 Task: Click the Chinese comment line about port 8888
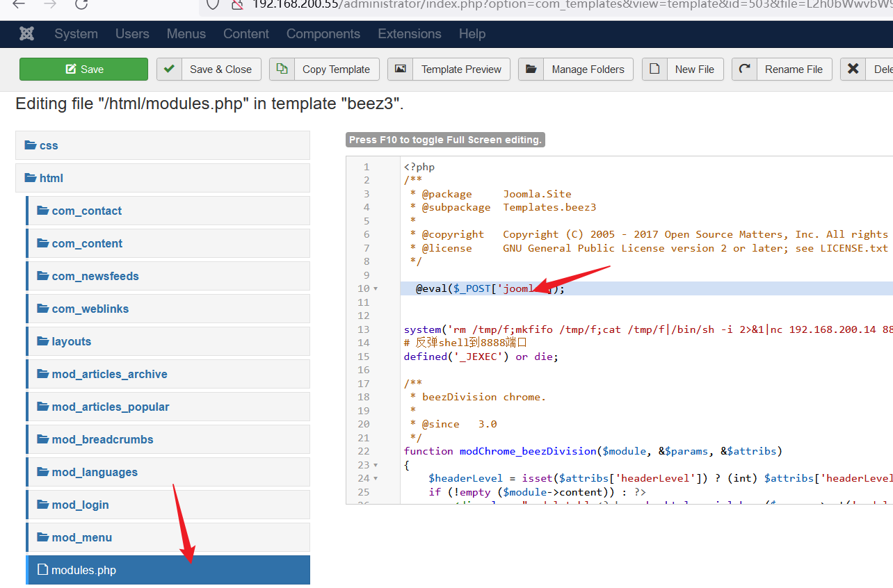click(x=466, y=343)
